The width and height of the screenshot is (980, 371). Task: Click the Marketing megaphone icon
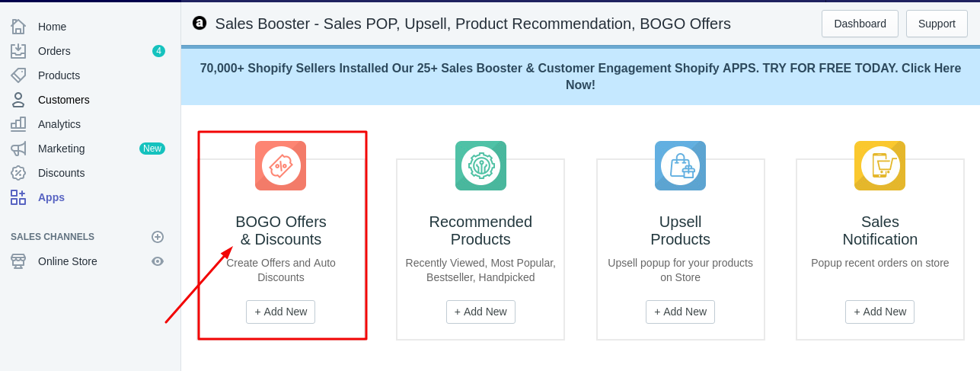[18, 149]
